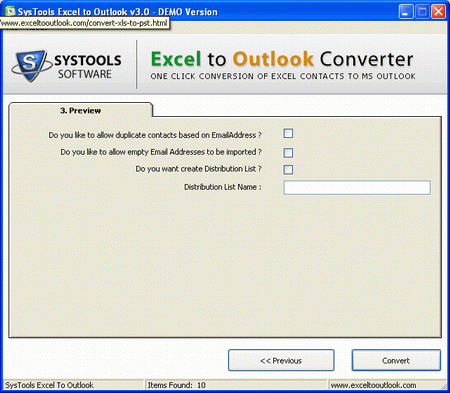Viewport: 450px width, 393px height.
Task: Minimize the SysTools Excel to Outlook window
Action: (x=406, y=12)
